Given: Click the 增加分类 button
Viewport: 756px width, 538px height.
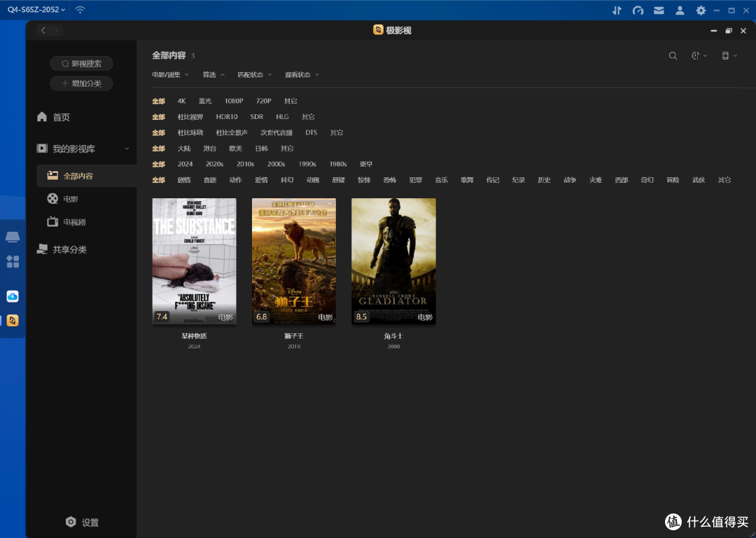Looking at the screenshot, I should click(81, 83).
